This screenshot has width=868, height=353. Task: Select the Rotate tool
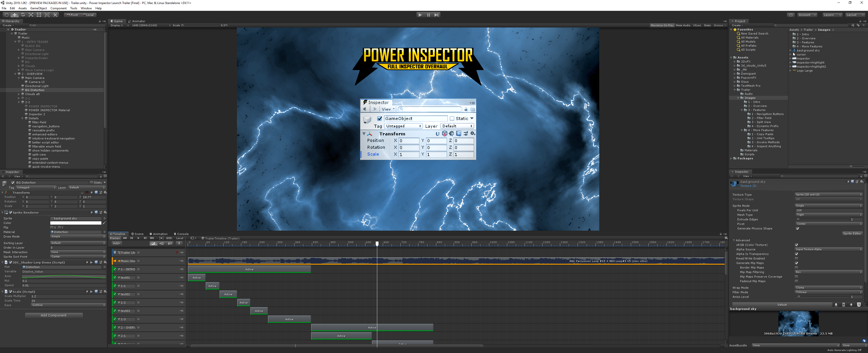pyautogui.click(x=22, y=15)
